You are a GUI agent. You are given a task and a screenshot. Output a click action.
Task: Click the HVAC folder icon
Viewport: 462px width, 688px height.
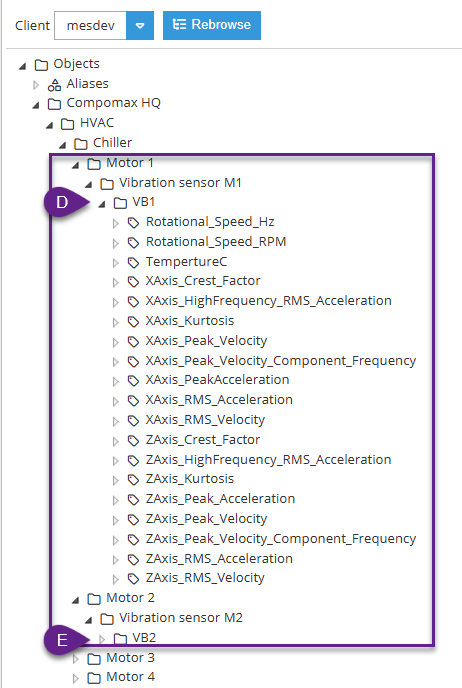pyautogui.click(x=68, y=124)
